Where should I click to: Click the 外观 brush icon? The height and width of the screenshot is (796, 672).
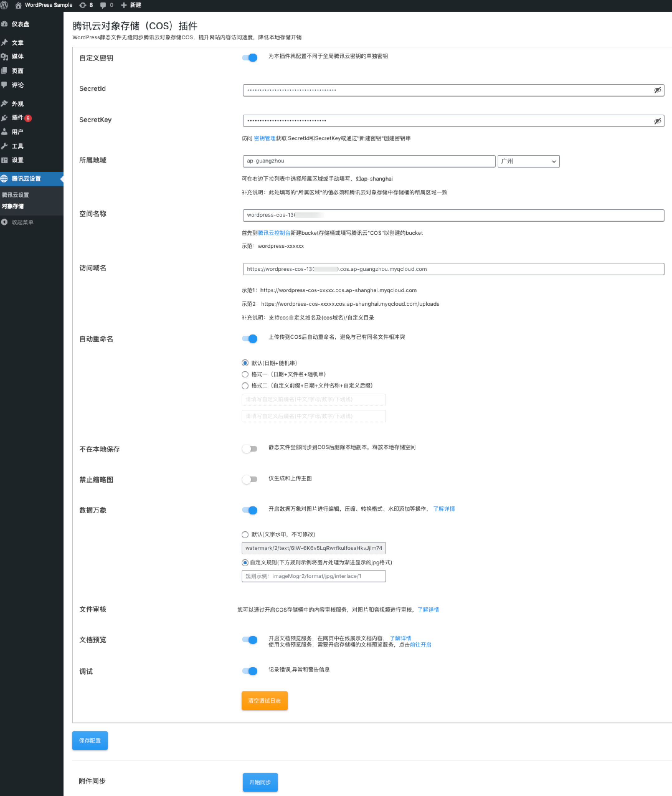tap(5, 104)
